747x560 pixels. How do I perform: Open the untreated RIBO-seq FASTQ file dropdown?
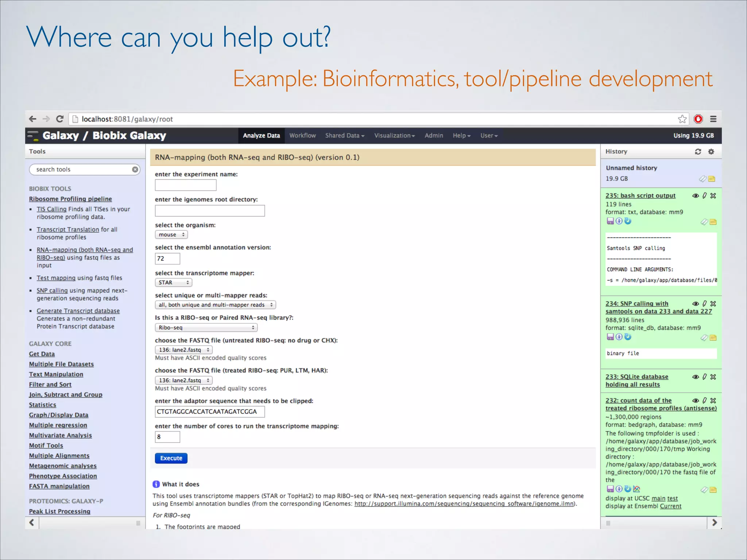[x=184, y=350]
